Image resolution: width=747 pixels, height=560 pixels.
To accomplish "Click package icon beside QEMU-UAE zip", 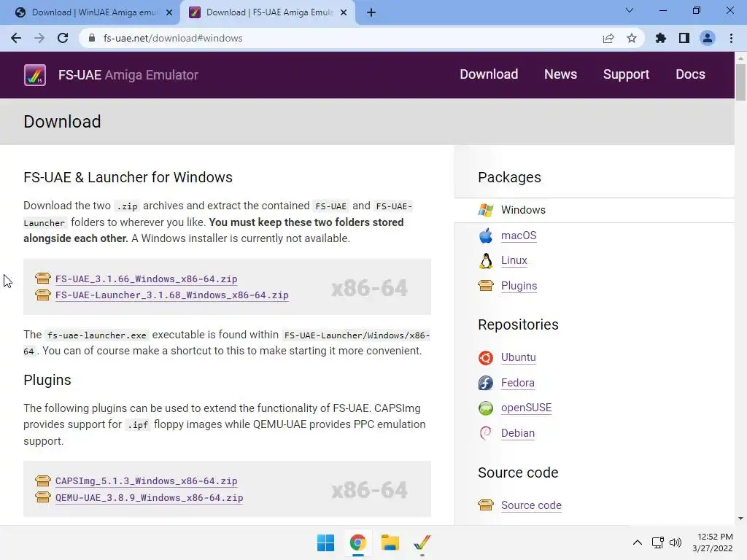I will 43,497.
